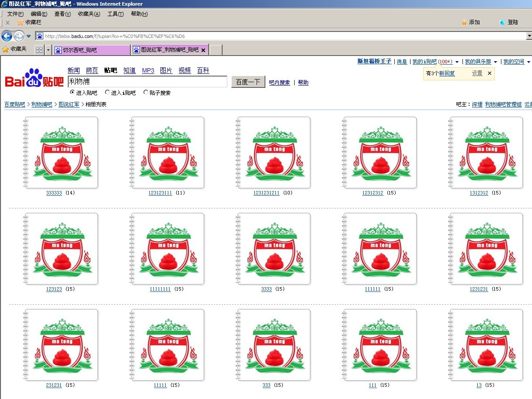Open album thumbnail labeled 333333
Screen dimensions: 532x399
click(x=61, y=153)
